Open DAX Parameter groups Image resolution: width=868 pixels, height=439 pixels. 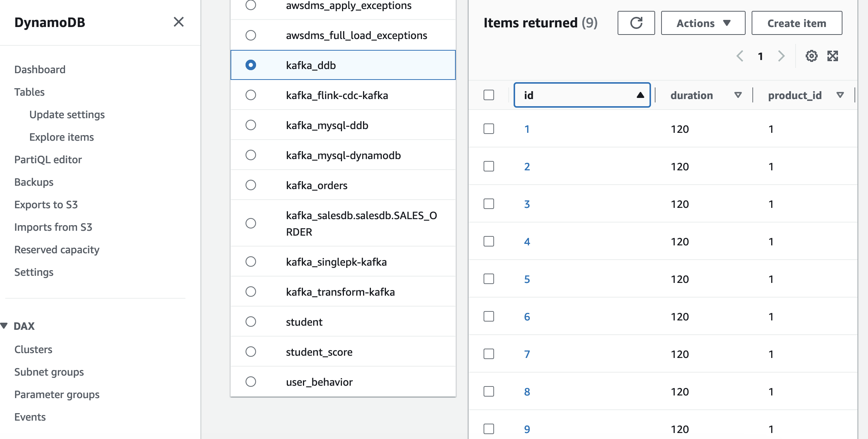point(57,394)
